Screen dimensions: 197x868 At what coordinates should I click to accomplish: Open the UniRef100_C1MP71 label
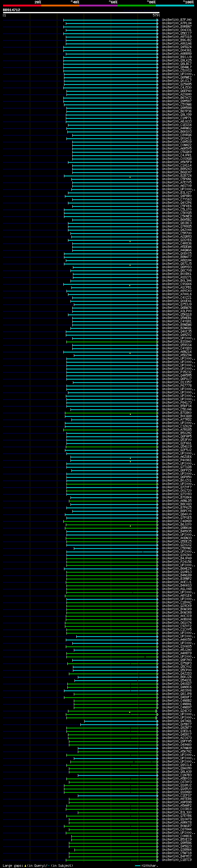point(176,118)
